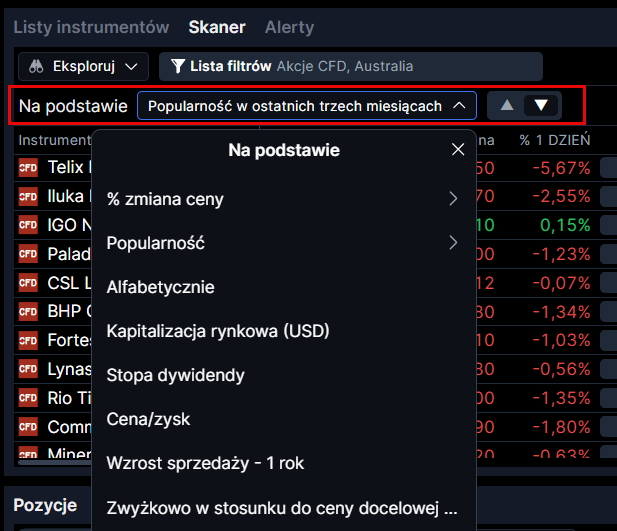Screen dimensions: 617x531
Task: Expand the % zmiana ceny submenu
Action: [283, 199]
